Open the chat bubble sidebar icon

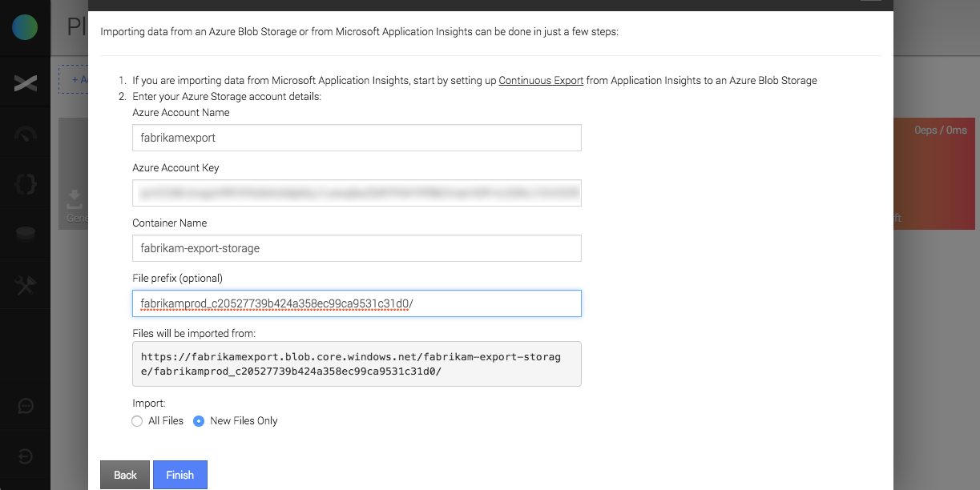[25, 406]
